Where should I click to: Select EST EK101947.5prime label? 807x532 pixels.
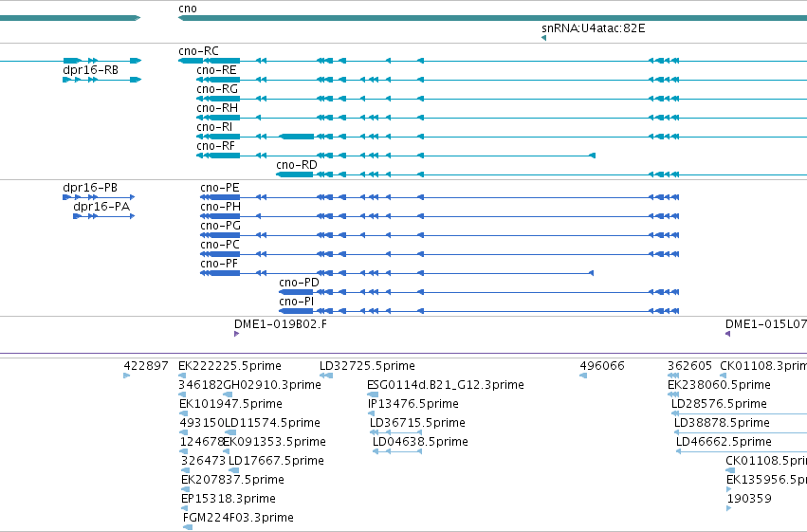(230, 404)
